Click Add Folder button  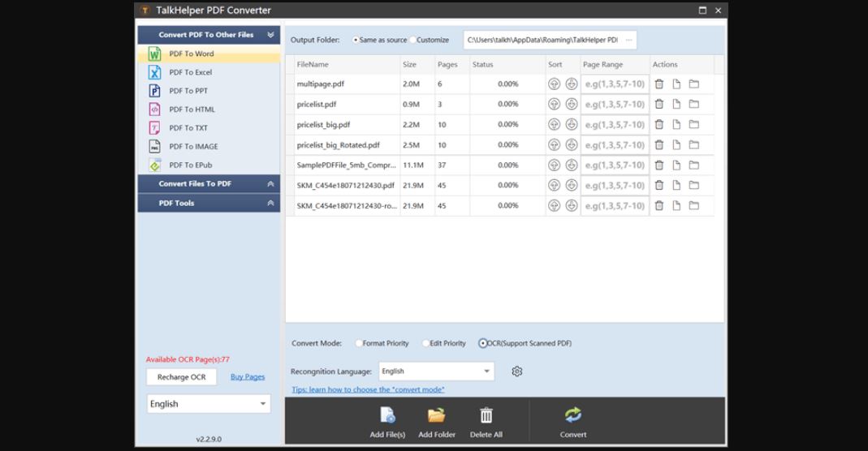point(437,423)
